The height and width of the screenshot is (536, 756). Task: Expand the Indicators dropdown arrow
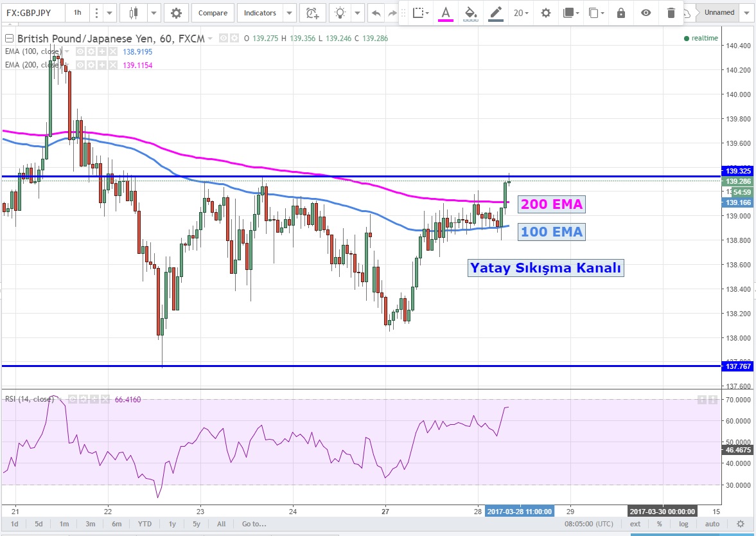click(289, 13)
